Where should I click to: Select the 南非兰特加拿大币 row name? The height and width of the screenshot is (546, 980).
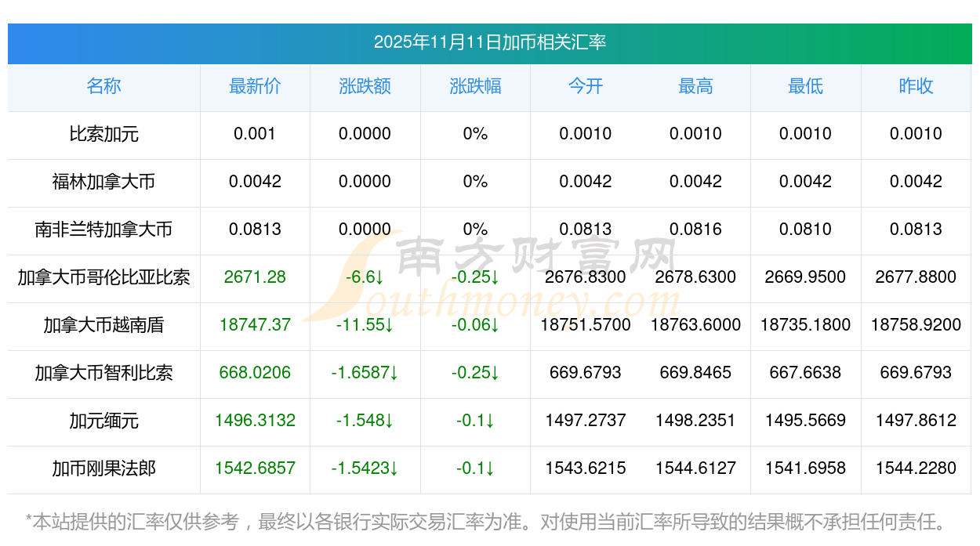(103, 230)
